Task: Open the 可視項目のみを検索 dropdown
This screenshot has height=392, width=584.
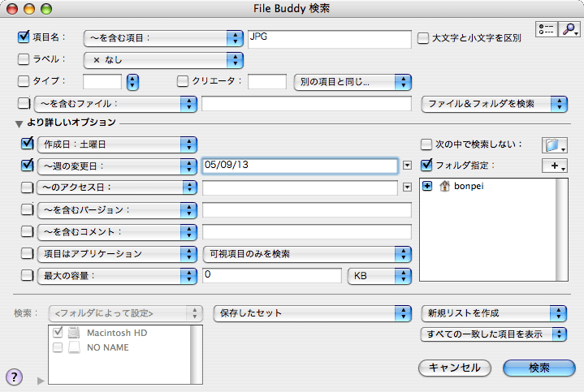Action: pyautogui.click(x=307, y=254)
